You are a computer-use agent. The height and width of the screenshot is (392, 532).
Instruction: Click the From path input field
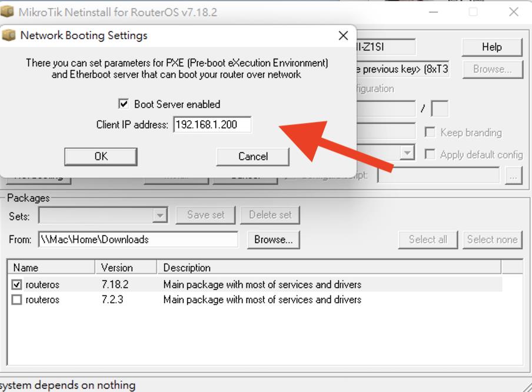(138, 240)
